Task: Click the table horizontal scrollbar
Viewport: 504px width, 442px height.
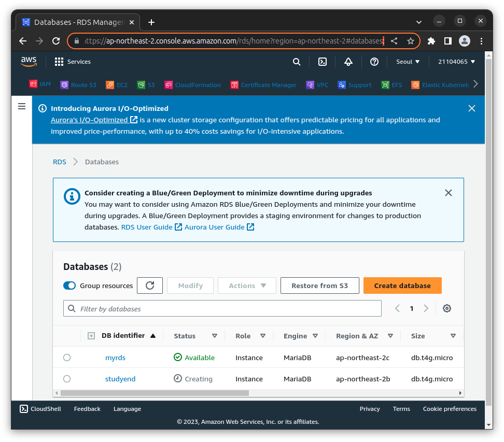Action: click(x=155, y=393)
